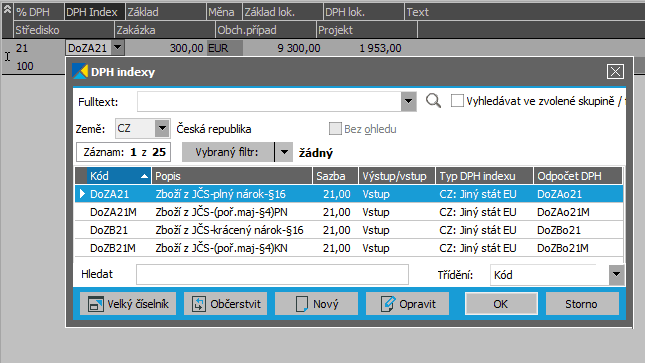Open the Fulltext dropdown arrow
645x363 pixels.
[x=408, y=101]
